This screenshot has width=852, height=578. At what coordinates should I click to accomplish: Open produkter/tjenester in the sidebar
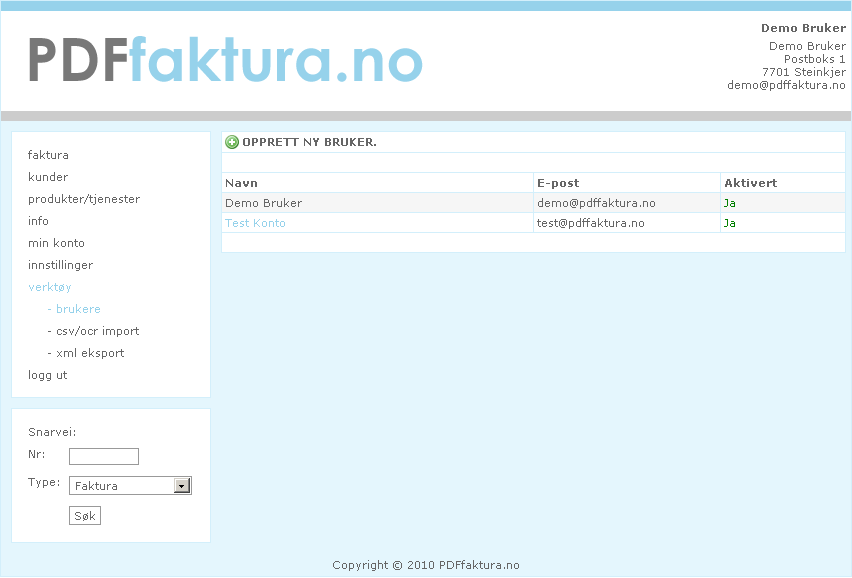[x=84, y=199]
